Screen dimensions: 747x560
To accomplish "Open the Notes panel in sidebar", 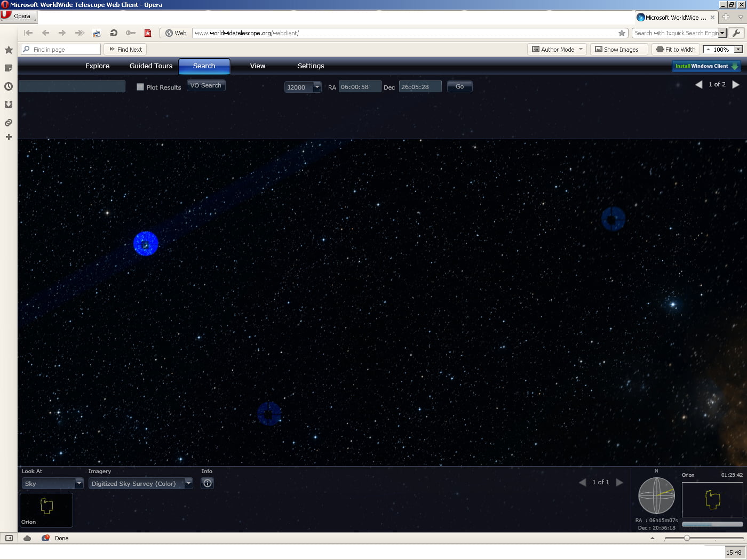I will pyautogui.click(x=9, y=68).
